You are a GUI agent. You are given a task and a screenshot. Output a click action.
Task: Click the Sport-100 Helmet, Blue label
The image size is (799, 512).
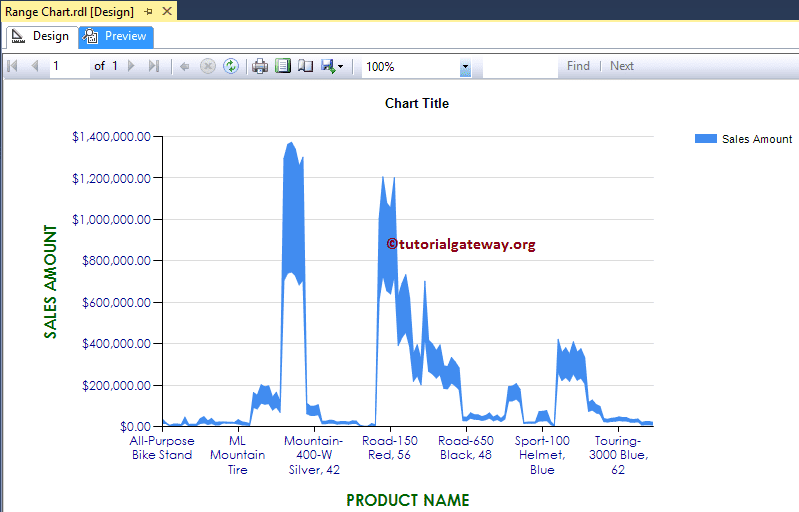[542, 455]
